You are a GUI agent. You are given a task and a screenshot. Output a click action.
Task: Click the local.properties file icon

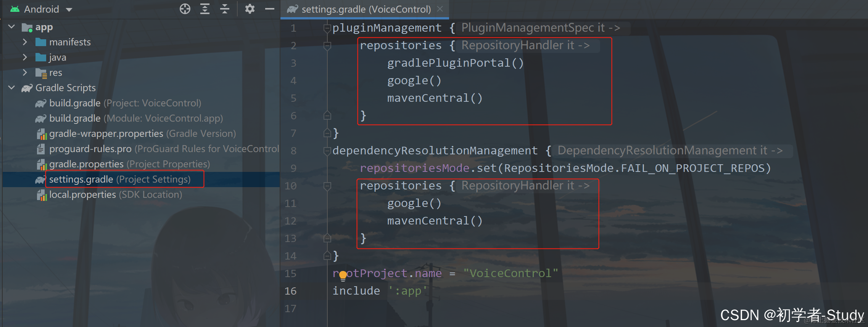42,195
